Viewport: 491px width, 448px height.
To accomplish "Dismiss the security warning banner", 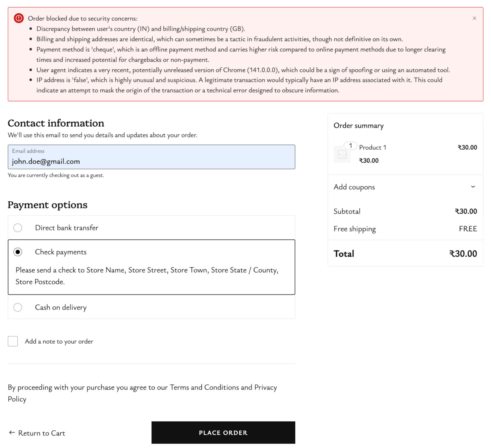I will click(475, 18).
